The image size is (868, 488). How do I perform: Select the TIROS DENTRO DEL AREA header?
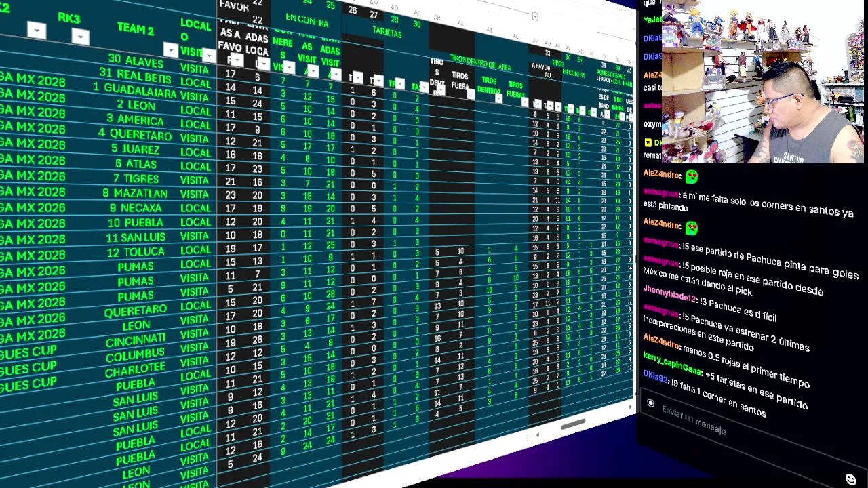pyautogui.click(x=480, y=63)
